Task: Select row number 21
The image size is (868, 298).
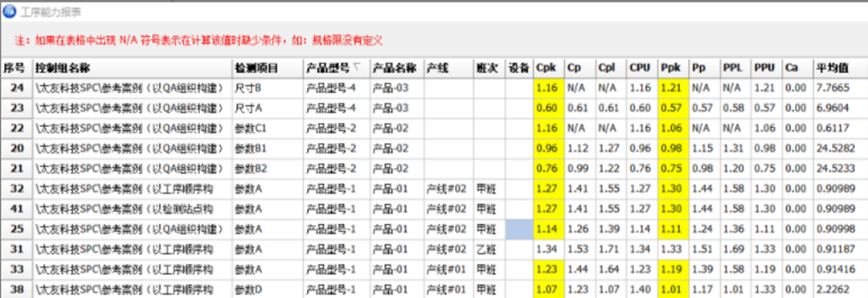Action: (17, 169)
